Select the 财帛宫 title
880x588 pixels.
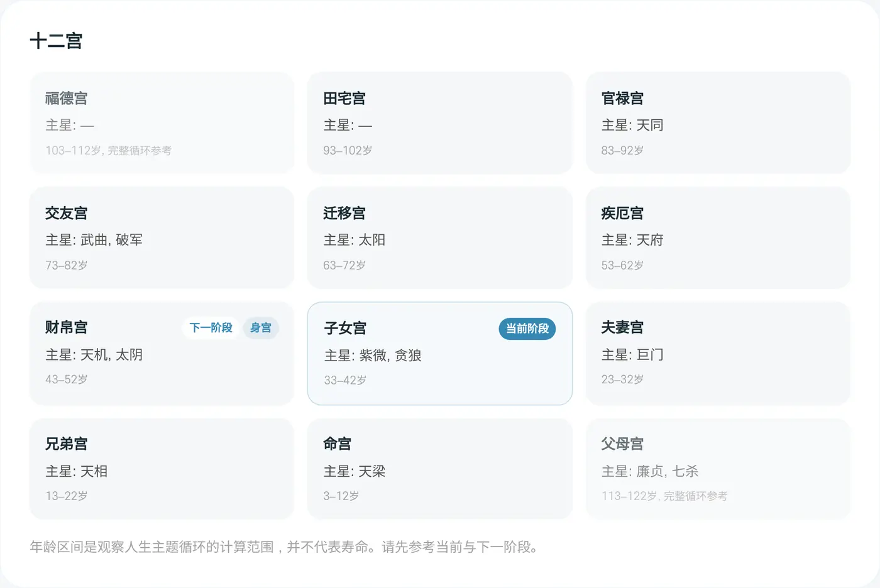coord(66,327)
